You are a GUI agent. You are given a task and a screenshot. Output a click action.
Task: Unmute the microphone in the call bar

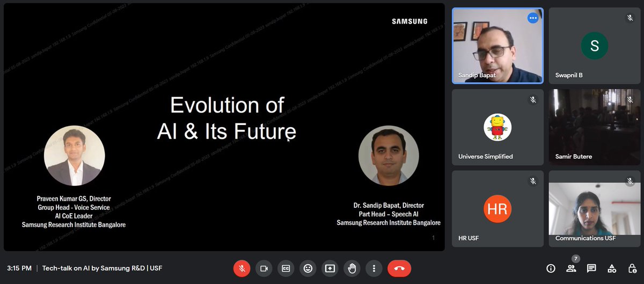pos(242,268)
